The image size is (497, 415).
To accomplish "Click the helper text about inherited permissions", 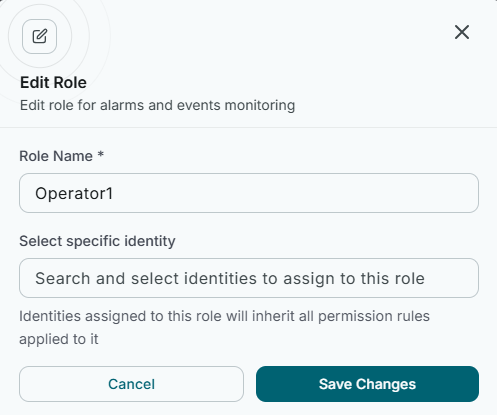I will click(x=224, y=327).
